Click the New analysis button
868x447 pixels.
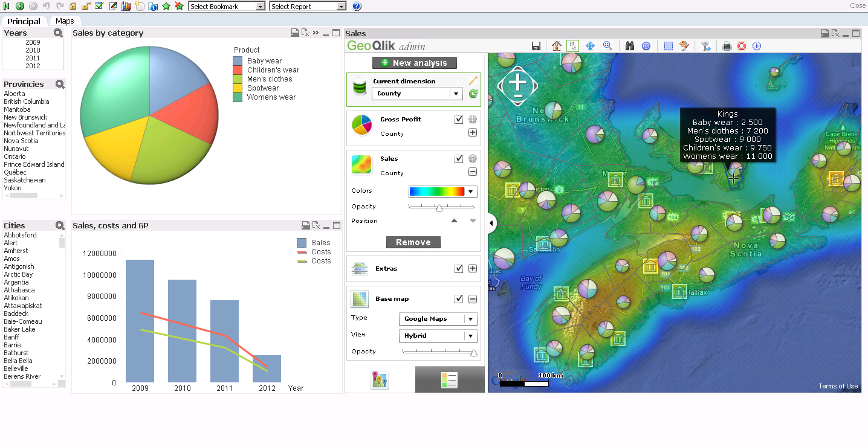[414, 62]
